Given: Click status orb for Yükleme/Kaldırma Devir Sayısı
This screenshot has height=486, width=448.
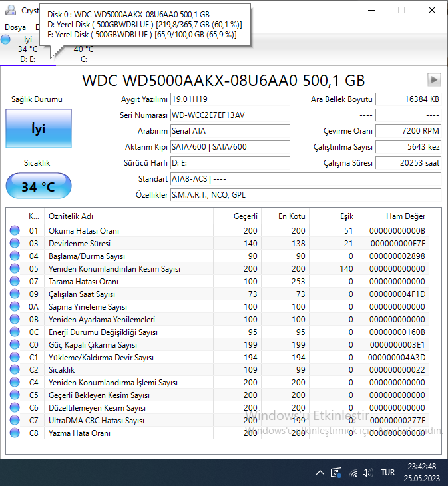Looking at the screenshot, I should [15, 357].
